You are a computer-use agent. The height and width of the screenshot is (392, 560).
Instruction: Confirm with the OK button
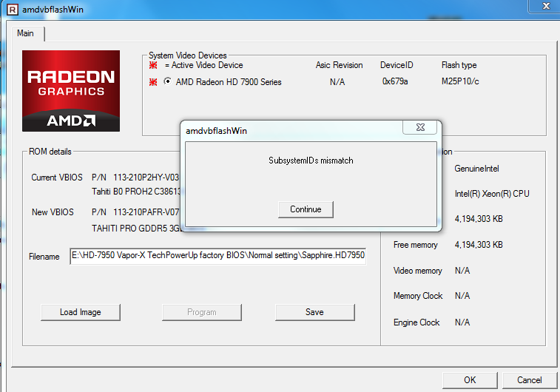(x=470, y=380)
